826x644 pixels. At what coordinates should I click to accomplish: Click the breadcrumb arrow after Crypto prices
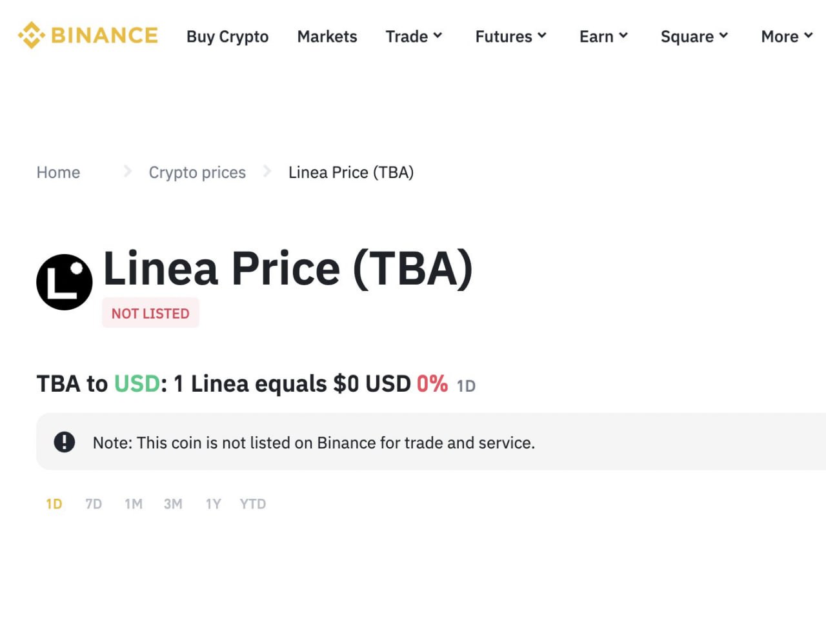tap(267, 172)
